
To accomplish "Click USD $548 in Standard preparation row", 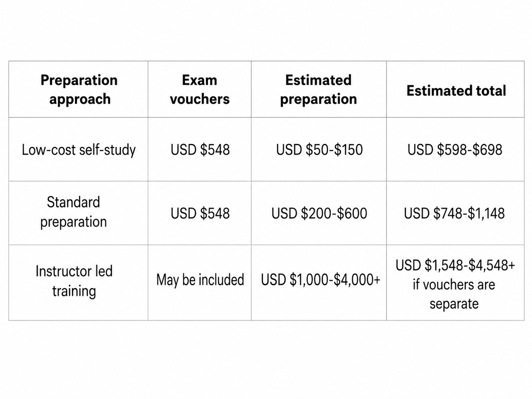I will 199,213.
